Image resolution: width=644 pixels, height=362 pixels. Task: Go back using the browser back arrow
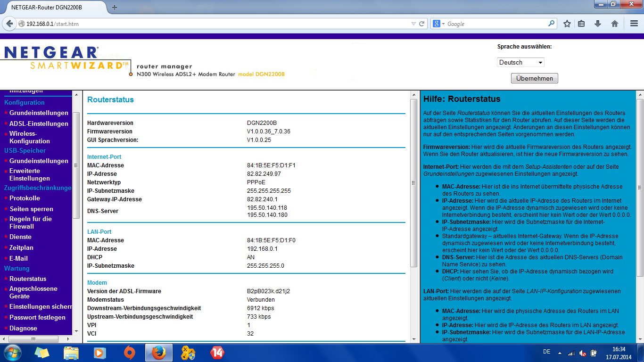[x=10, y=24]
